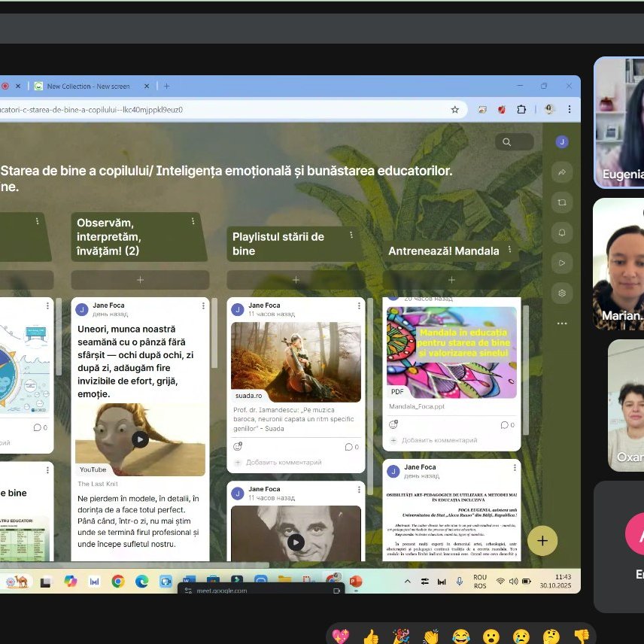The image size is (644, 644).
Task: Click the search icon on the Padlet board
Action: click(507, 142)
